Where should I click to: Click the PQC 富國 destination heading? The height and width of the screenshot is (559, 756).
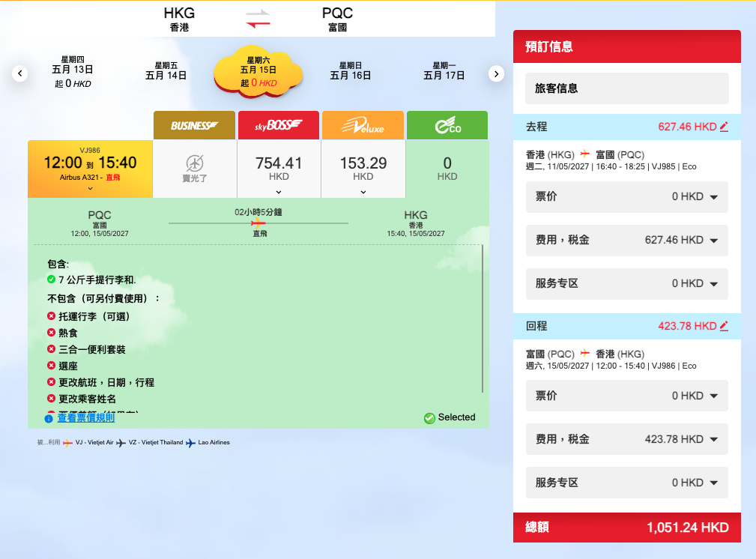pos(337,19)
